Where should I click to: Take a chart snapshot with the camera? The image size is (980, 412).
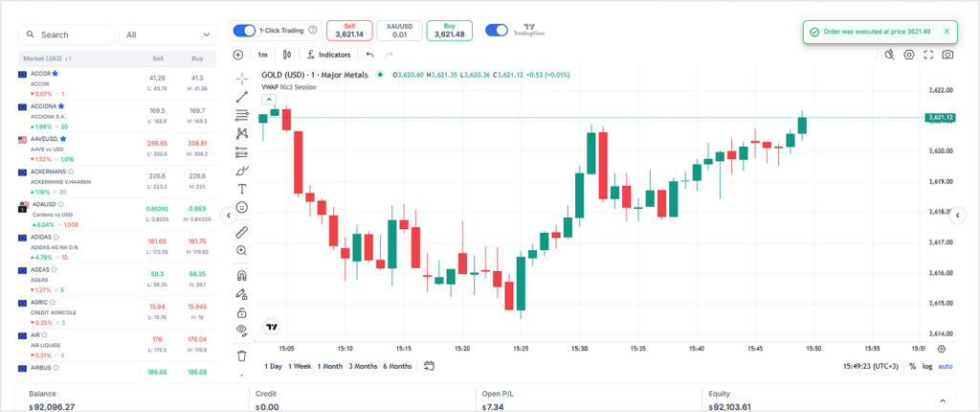coord(947,55)
